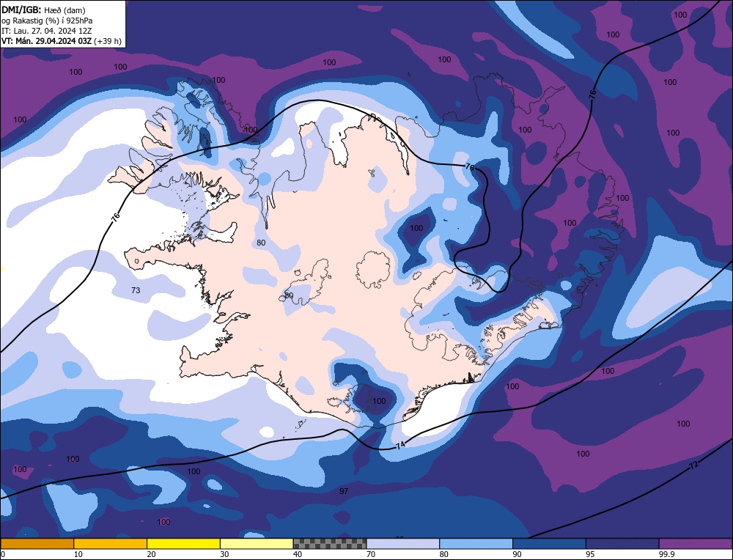The width and height of the screenshot is (733, 560).
Task: Click the '74' contour line label
Action: coord(400,446)
